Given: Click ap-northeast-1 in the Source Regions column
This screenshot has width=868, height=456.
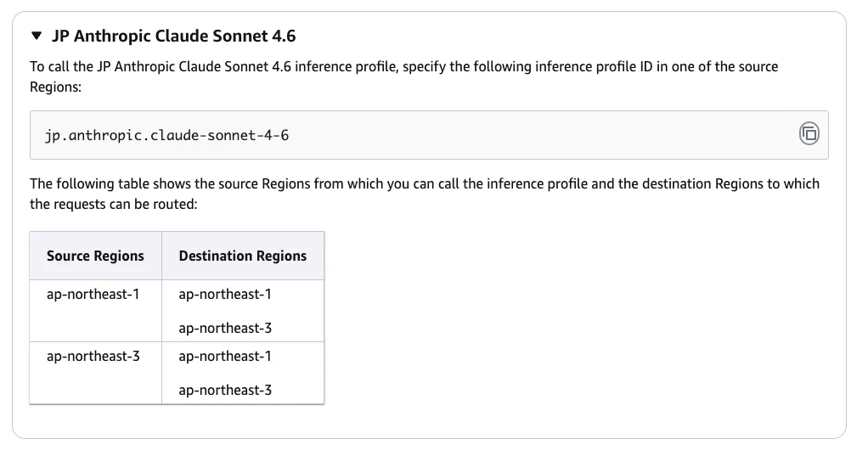Looking at the screenshot, I should [x=93, y=295].
